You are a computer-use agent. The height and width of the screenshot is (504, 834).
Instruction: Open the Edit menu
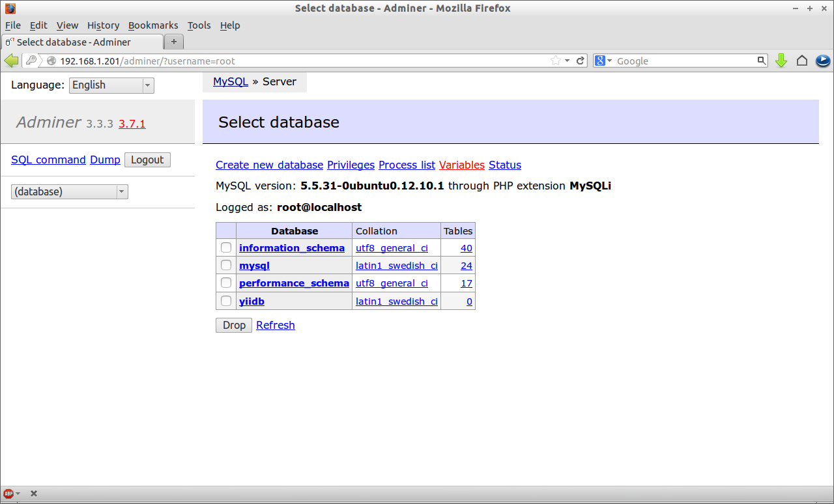(x=38, y=25)
